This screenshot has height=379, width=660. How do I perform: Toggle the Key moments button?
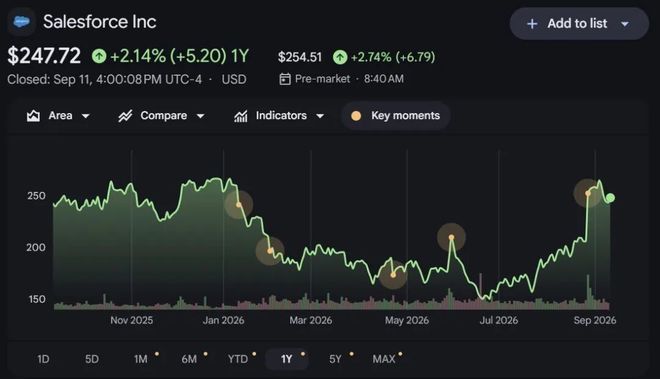[x=396, y=115]
